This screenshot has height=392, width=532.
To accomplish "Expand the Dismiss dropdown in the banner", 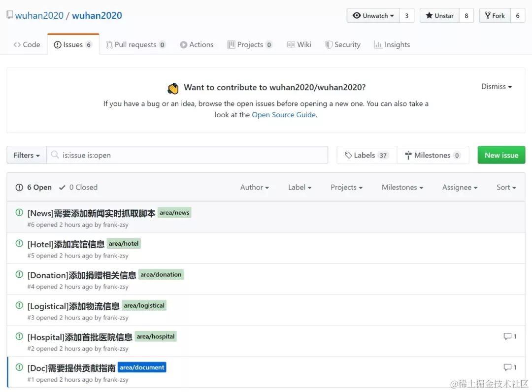I will pos(497,87).
